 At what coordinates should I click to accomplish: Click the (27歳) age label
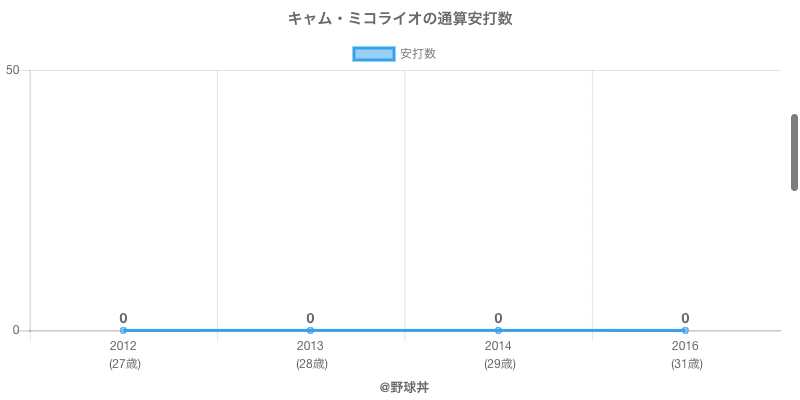(x=124, y=364)
